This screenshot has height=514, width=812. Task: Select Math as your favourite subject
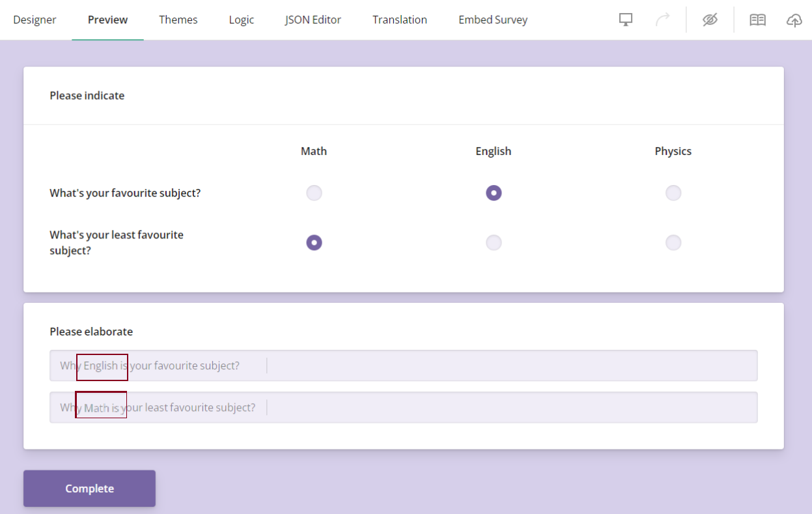[x=314, y=193]
